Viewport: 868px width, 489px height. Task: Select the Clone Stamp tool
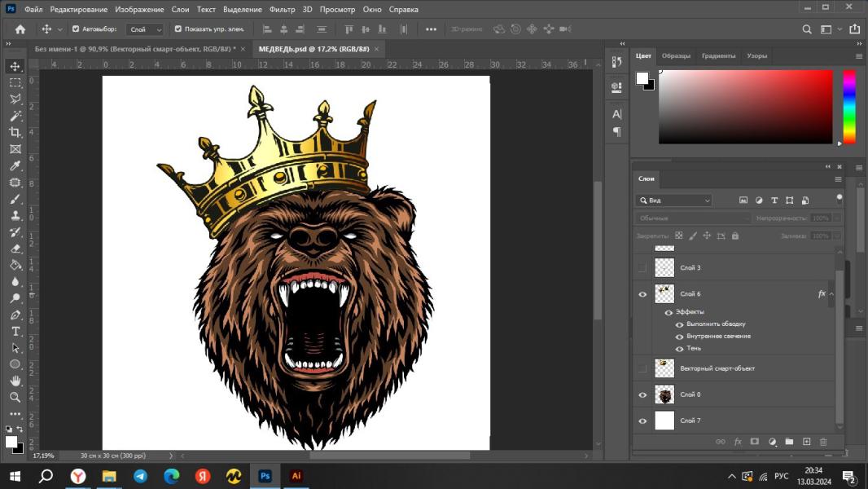[x=15, y=215]
